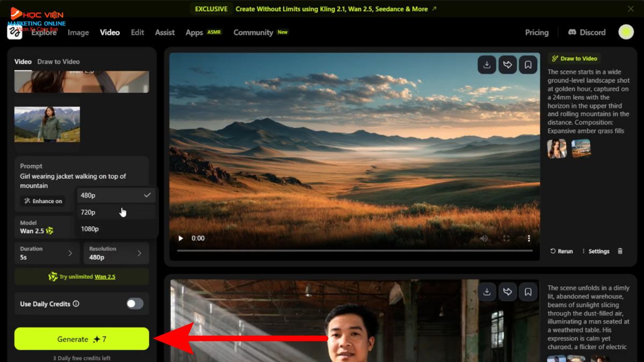The height and width of the screenshot is (362, 644).
Task: Click the video progress seek bar
Action: coord(354,250)
